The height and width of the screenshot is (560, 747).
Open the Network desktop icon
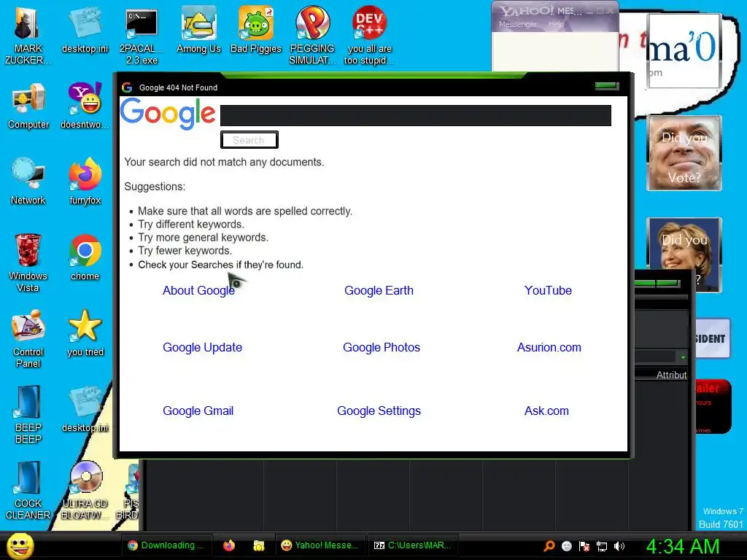click(28, 182)
